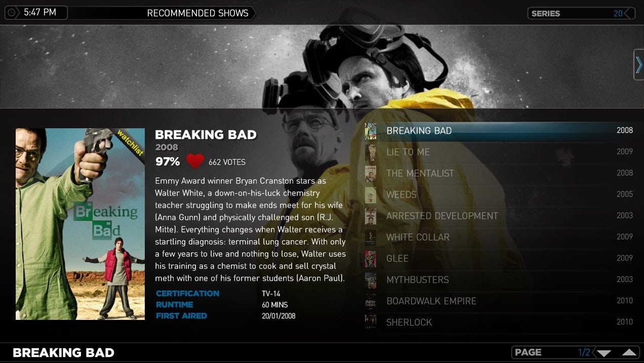Viewport: 644px width, 363px height.
Task: Click the Weeds small poster icon
Action: [371, 195]
